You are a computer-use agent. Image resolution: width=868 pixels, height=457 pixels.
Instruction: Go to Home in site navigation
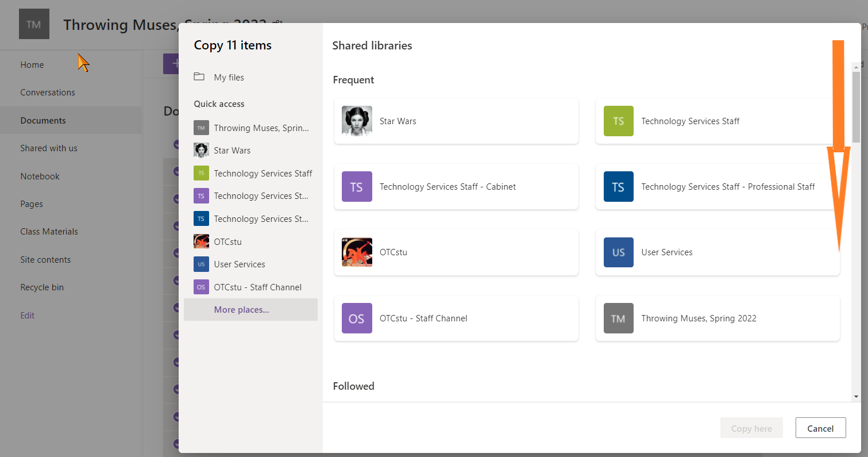pyautogui.click(x=32, y=65)
